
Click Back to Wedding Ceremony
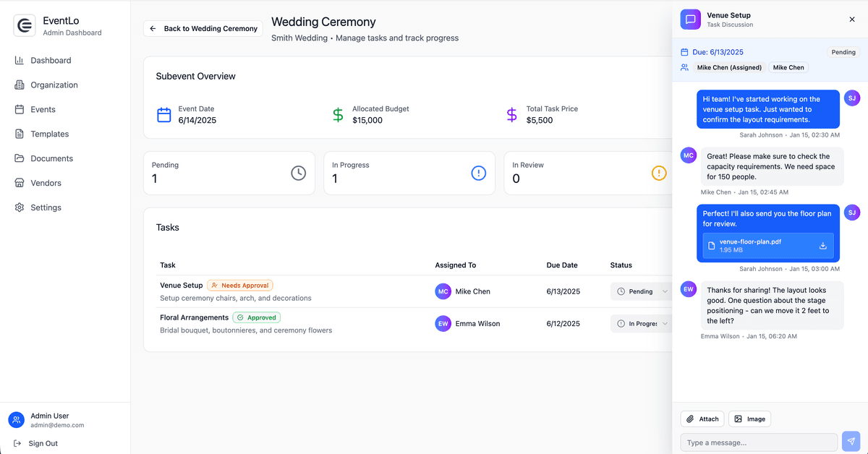coord(203,28)
